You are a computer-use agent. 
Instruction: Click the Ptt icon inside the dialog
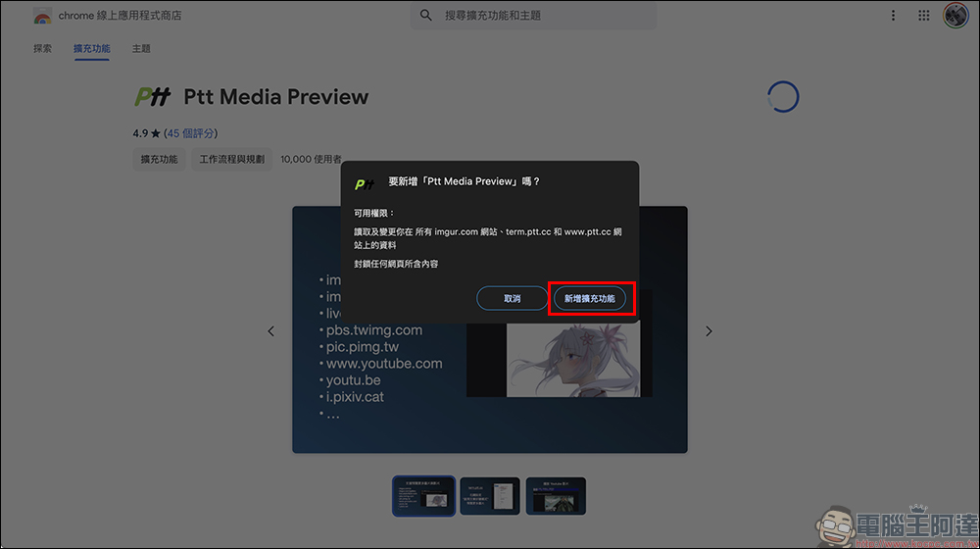(x=364, y=184)
